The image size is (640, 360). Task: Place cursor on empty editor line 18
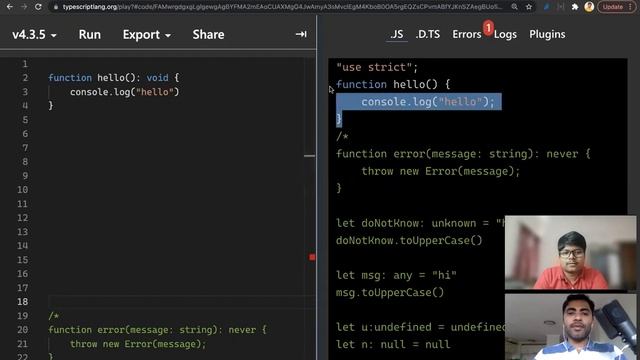click(x=182, y=301)
